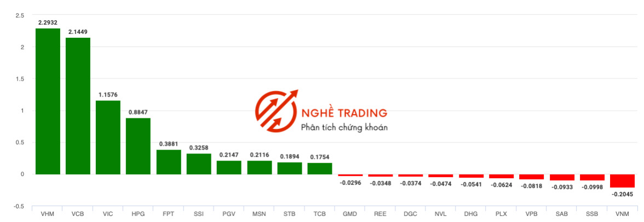644x222 pixels.
Task: Click the -0.2045 value label
Action: [622, 194]
